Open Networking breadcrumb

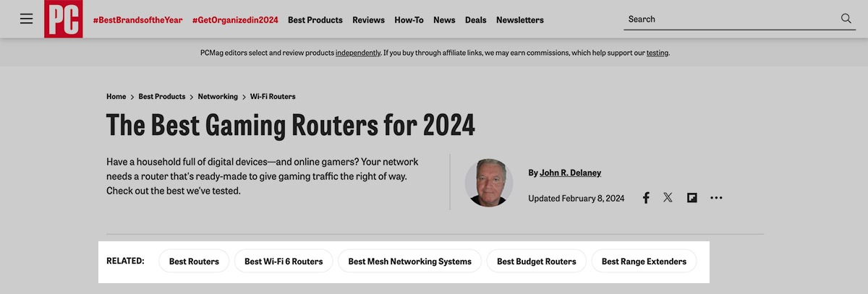coord(218,96)
